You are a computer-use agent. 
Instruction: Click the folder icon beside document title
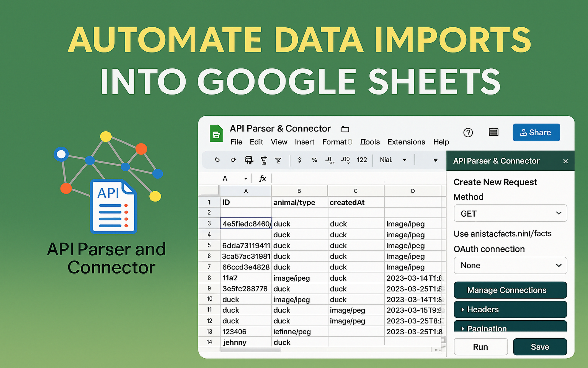(x=345, y=129)
